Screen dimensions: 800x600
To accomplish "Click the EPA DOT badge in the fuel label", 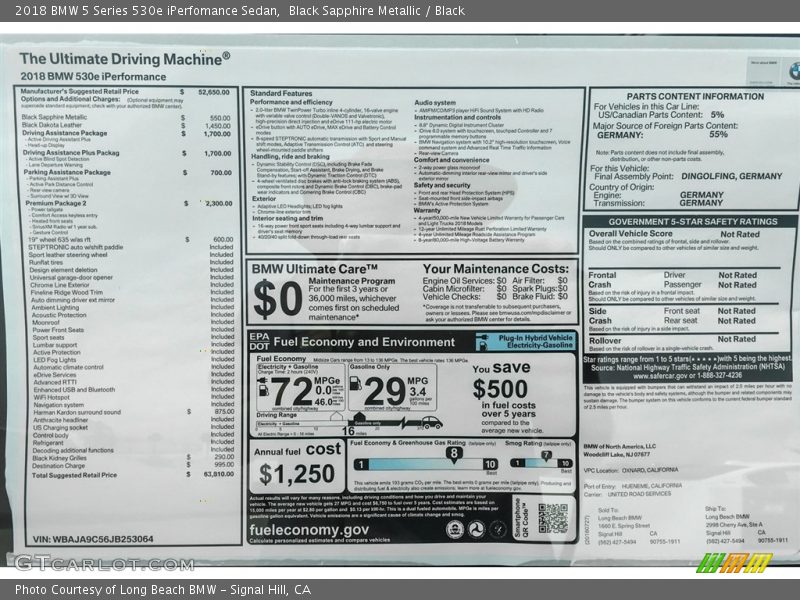I will tap(259, 341).
